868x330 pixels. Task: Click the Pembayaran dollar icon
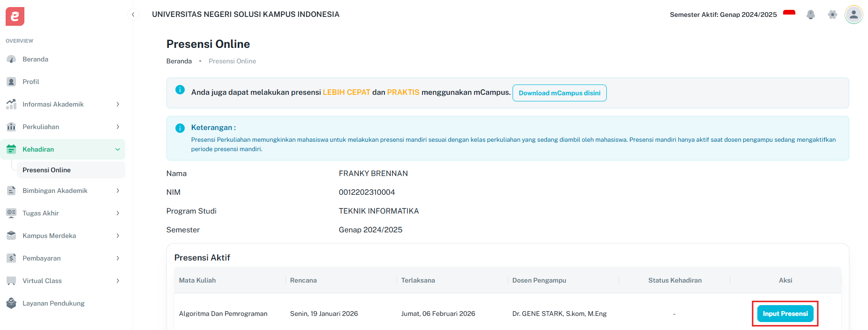tap(11, 258)
